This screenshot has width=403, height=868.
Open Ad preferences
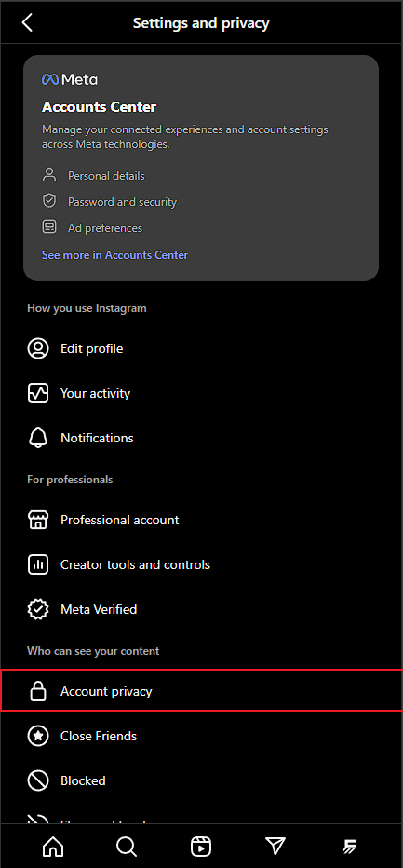click(x=105, y=228)
